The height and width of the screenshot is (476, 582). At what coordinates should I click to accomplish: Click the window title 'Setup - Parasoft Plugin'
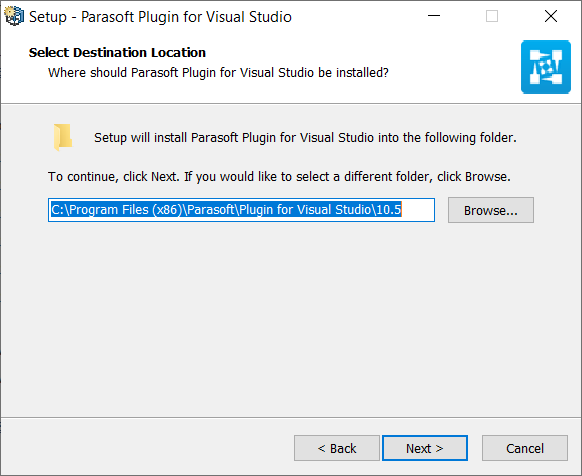tap(160, 17)
